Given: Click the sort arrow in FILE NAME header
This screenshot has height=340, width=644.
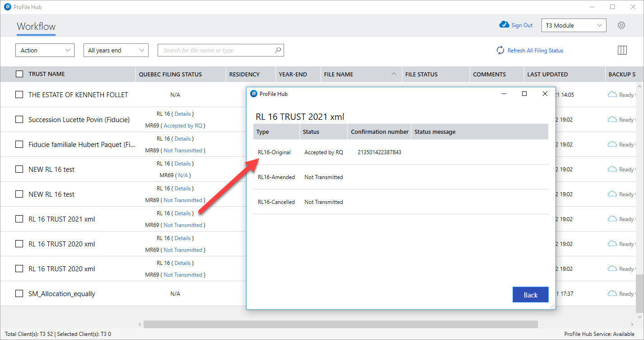Looking at the screenshot, I should tap(394, 74).
